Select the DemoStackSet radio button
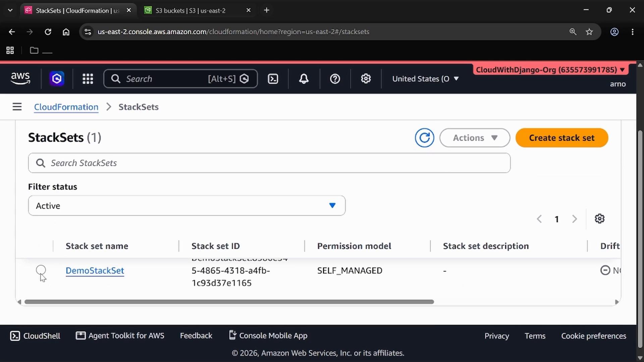Image resolution: width=644 pixels, height=362 pixels. click(41, 270)
